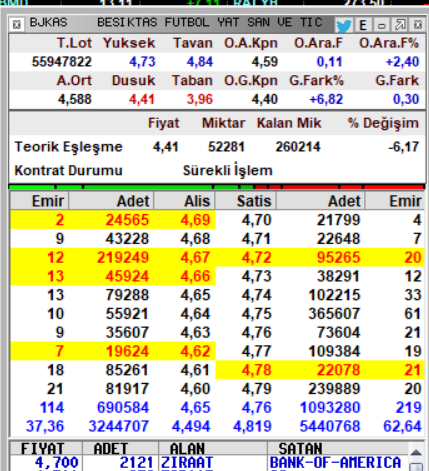Click T.Lot value 55947822
Screen dimensions: 429x471
(x=61, y=62)
